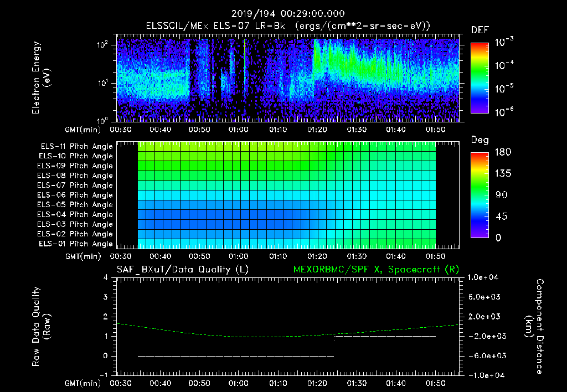Image resolution: width=567 pixels, height=392 pixels.
Task: Click the -1 tick on data quality axis
Action: (104, 375)
